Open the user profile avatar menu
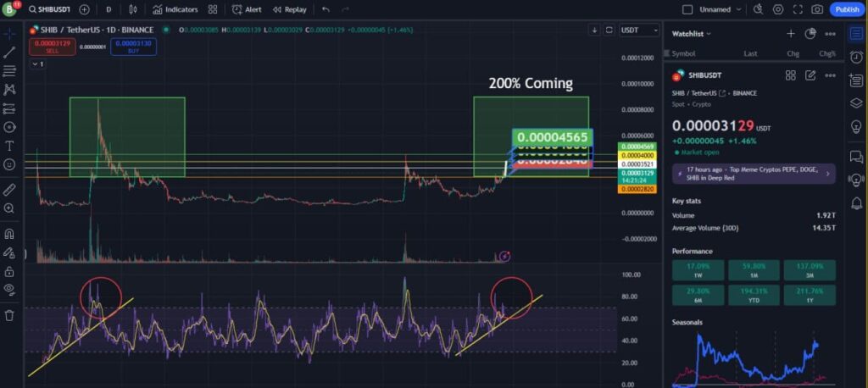This screenshot has height=388, width=868. 9,8
